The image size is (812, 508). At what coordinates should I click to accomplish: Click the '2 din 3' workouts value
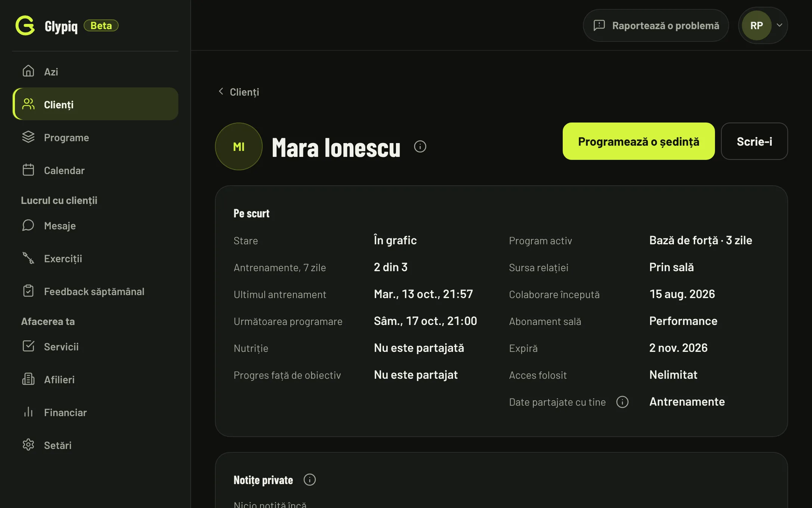[x=390, y=267]
